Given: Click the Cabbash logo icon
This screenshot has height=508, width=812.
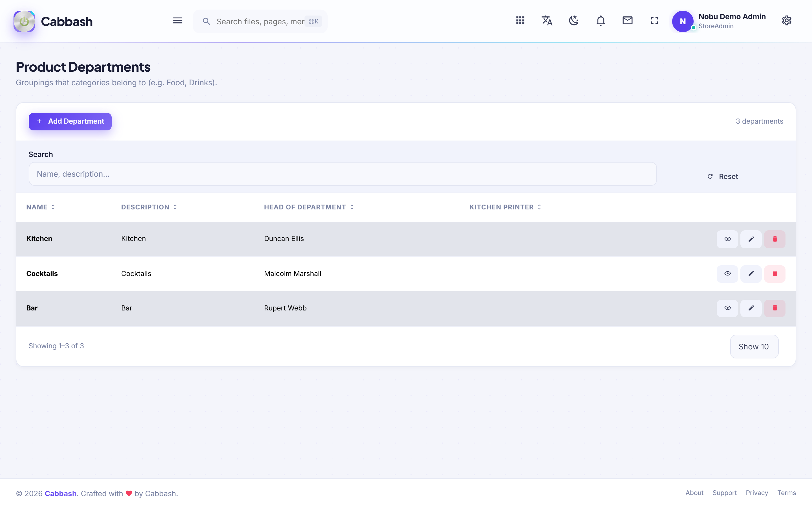Looking at the screenshot, I should (x=24, y=21).
